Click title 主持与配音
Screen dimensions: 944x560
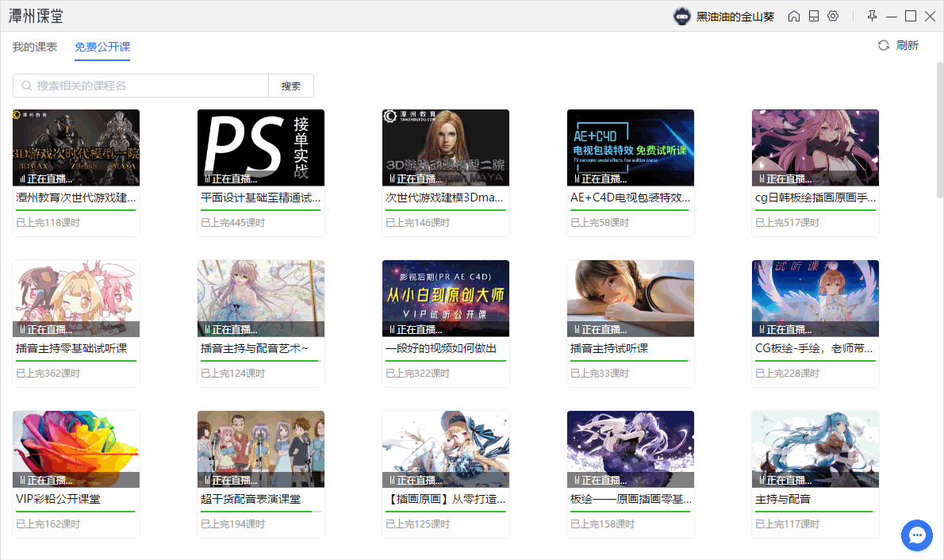click(x=783, y=499)
